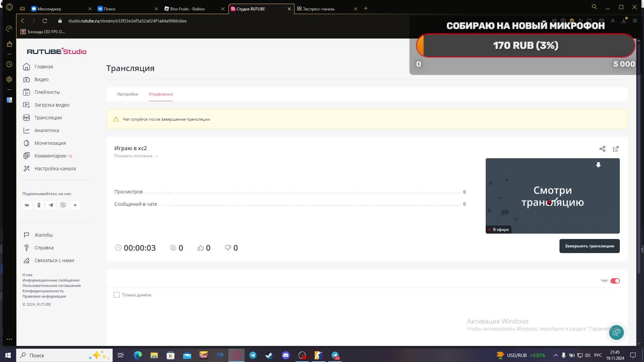Open Трансляции in the sidebar menu
This screenshot has height=362, width=644.
tap(48, 118)
